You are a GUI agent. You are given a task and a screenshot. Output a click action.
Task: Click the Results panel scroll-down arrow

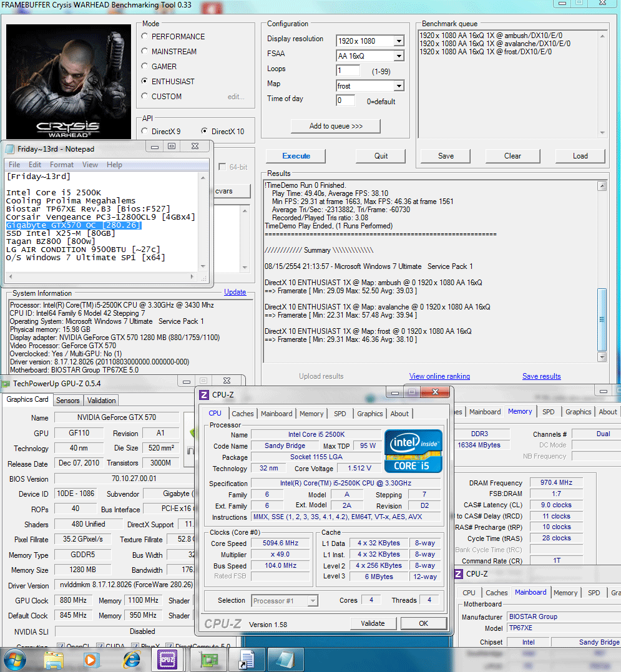(x=602, y=356)
